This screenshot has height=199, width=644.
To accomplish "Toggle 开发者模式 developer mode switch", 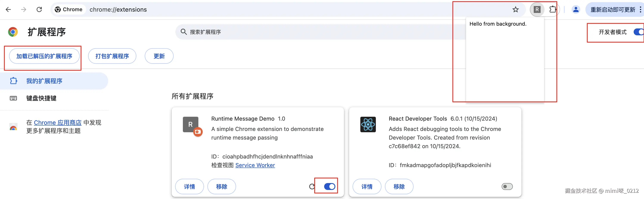I will [x=638, y=32].
